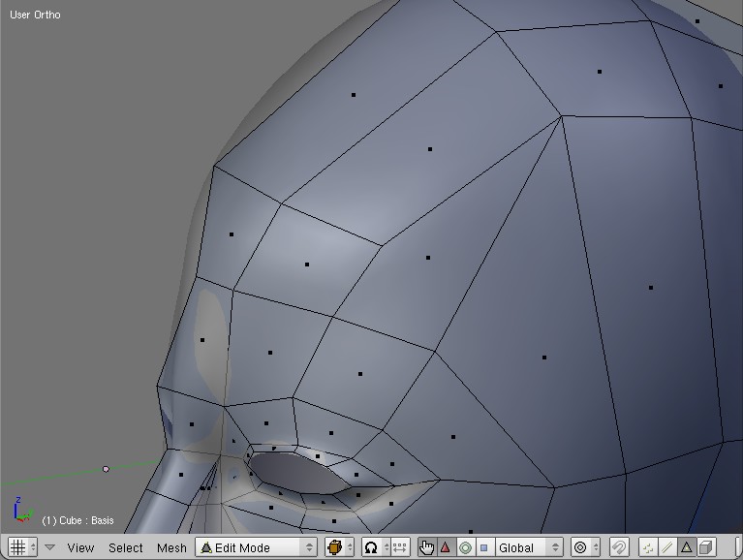
Task: Open the View menu
Action: click(x=80, y=547)
